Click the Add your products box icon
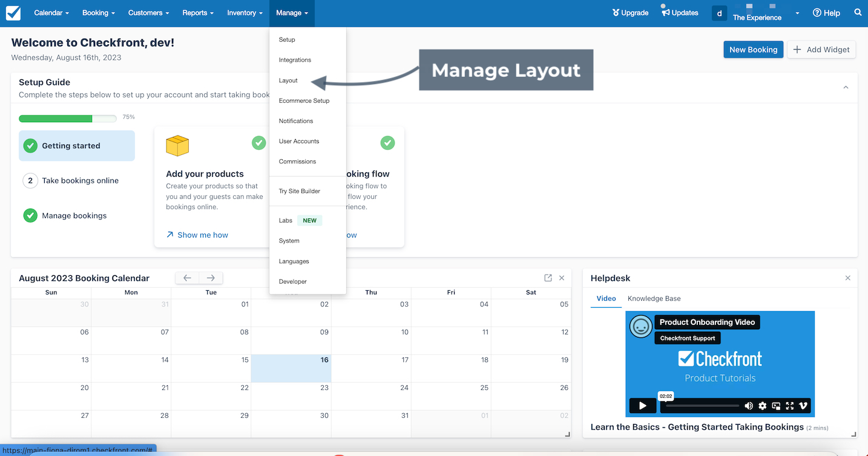The height and width of the screenshot is (456, 868). point(177,146)
